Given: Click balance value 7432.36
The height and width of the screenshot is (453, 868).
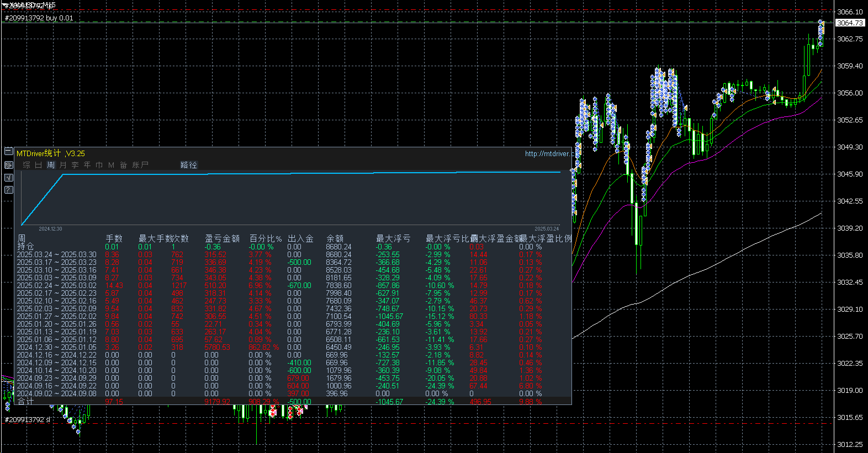Looking at the screenshot, I should (x=338, y=308).
